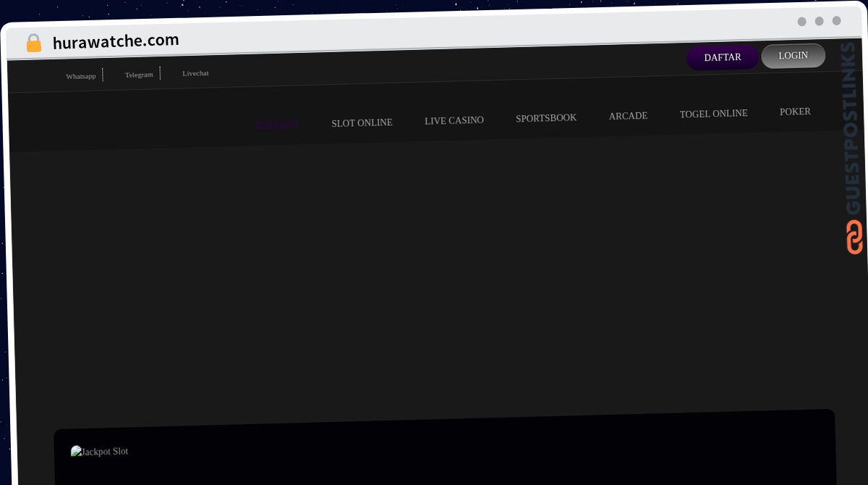
Task: Select SPORTSBOOK in the navigation
Action: tap(546, 118)
